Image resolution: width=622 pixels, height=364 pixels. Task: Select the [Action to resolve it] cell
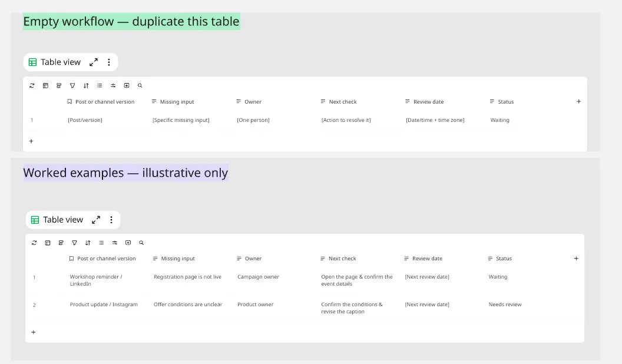click(x=346, y=120)
